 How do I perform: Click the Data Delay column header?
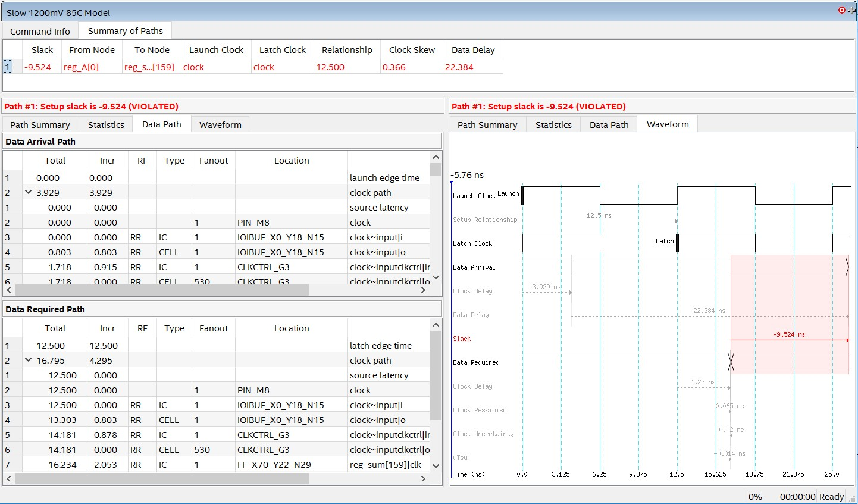(473, 50)
